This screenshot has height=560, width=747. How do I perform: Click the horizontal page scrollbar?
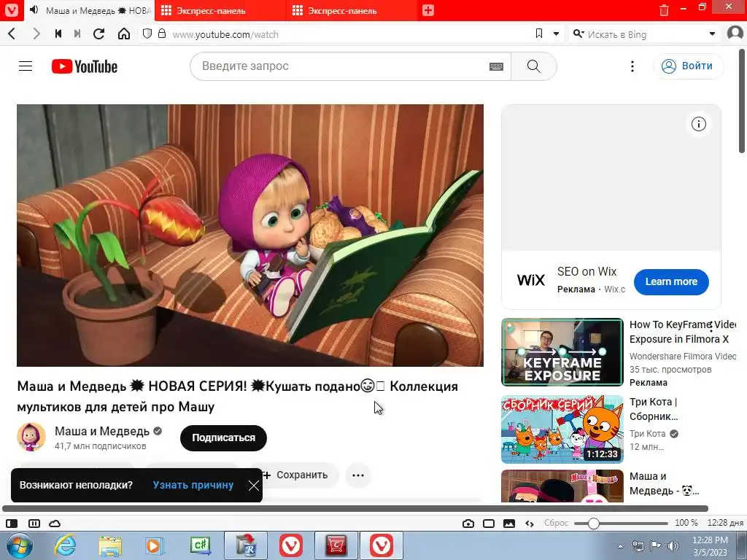[x=355, y=508]
